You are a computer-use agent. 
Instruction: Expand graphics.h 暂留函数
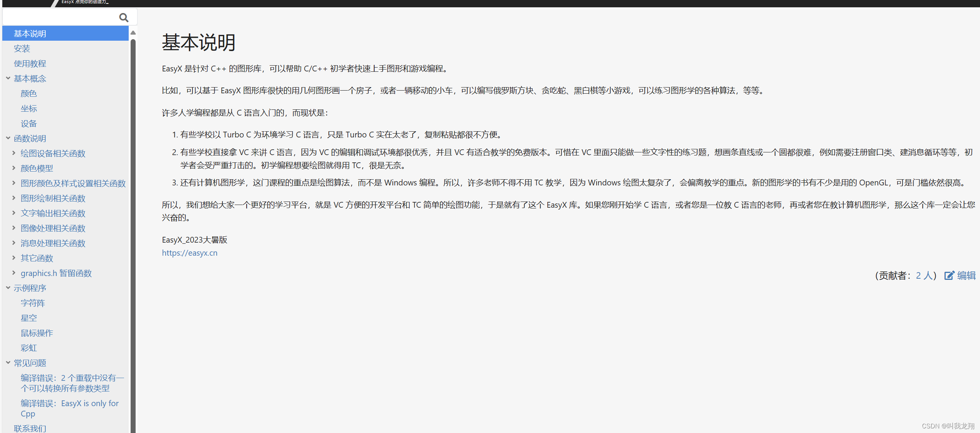14,273
